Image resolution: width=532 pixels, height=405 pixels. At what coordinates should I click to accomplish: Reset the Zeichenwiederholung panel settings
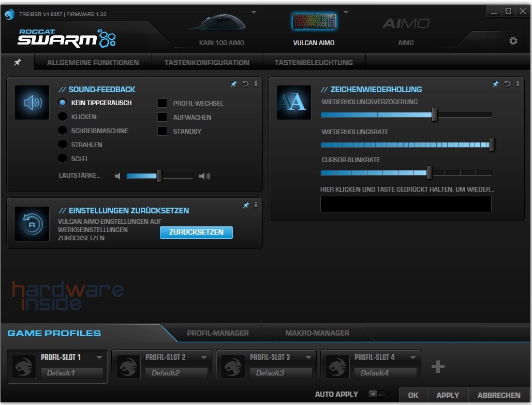coord(507,83)
